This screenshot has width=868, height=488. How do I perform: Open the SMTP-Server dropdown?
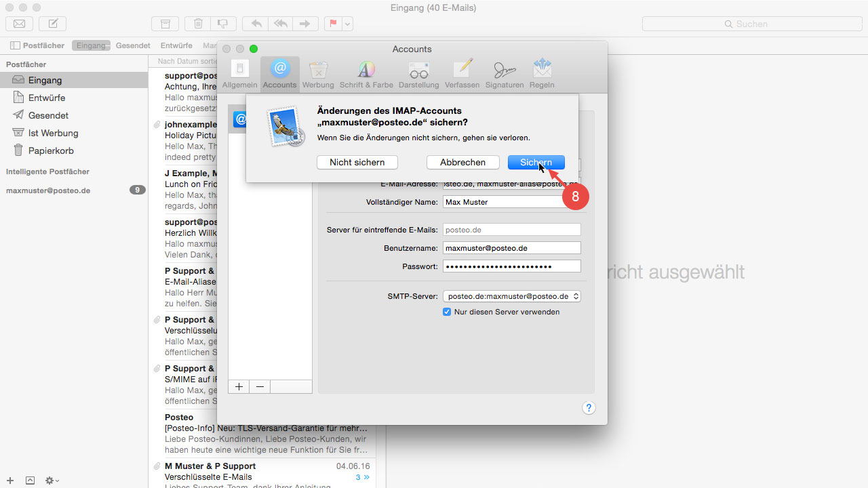(512, 296)
